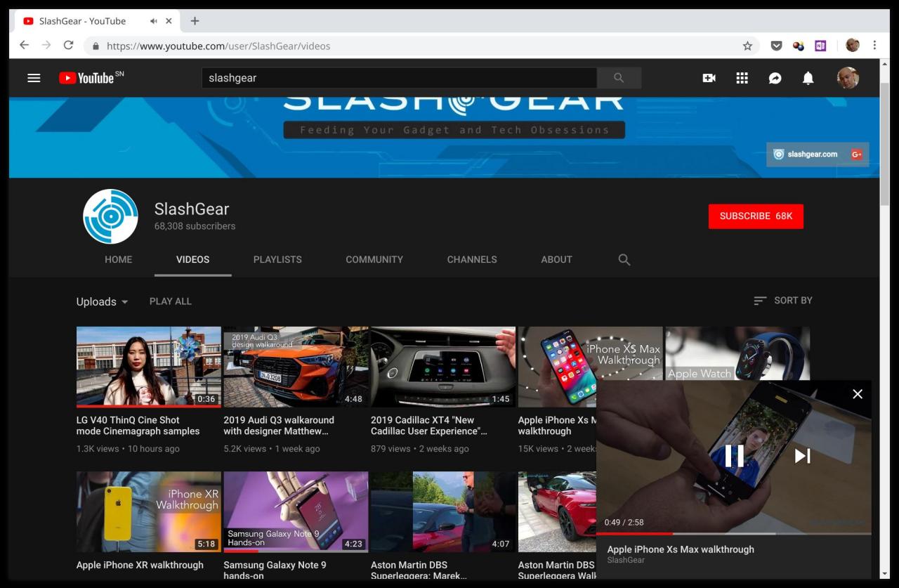Click the Google+ banner link icon

(856, 155)
